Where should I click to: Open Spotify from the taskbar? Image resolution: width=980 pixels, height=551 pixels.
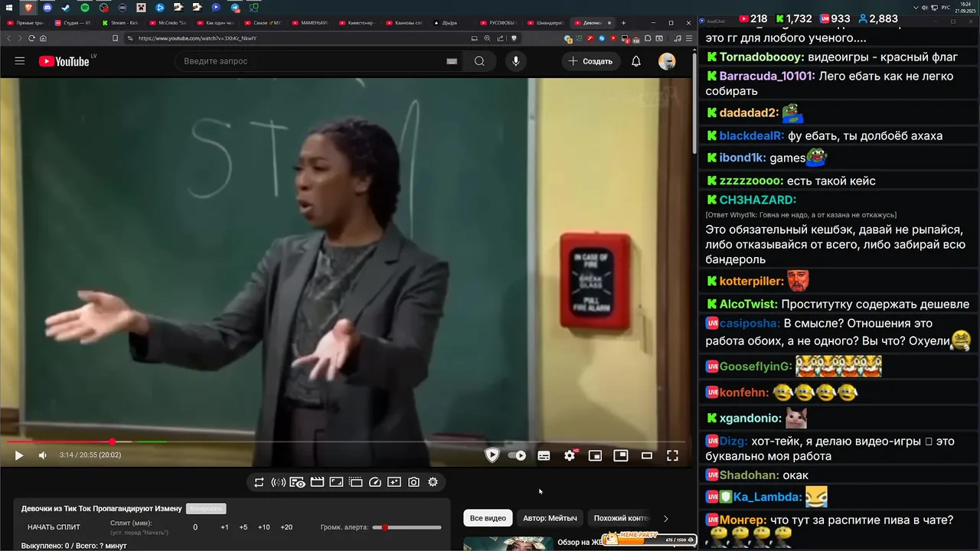[85, 8]
